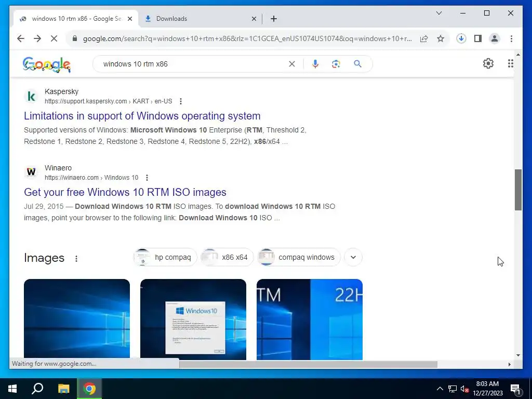Viewport: 532px width, 399px height.
Task: Open Chrome downloads bubble icon
Action: tap(461, 38)
